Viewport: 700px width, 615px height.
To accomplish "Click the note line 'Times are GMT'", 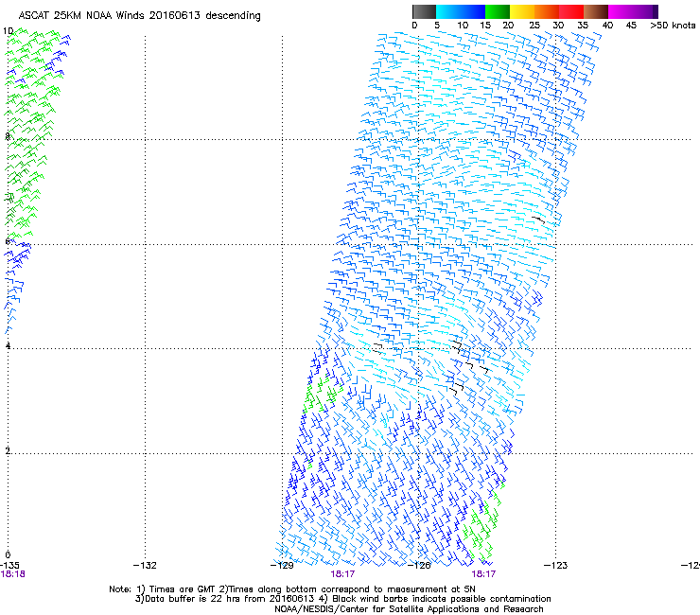I will 183,589.
